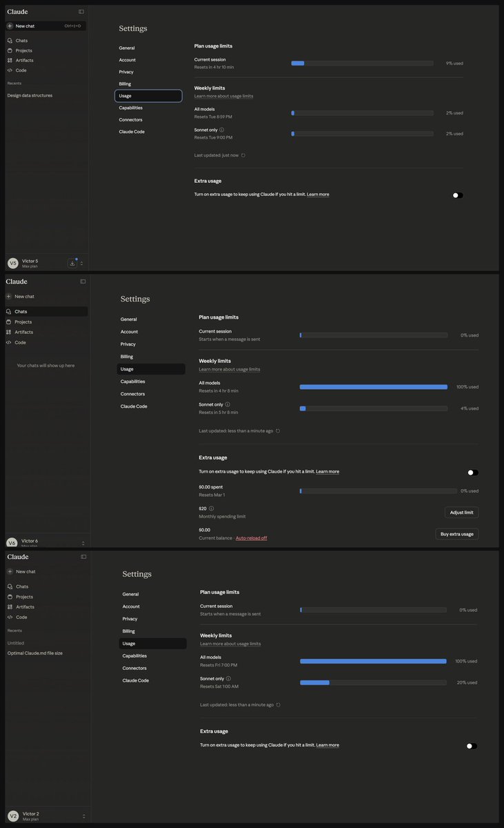Click the $0.00 spent progress bar

coord(378,491)
